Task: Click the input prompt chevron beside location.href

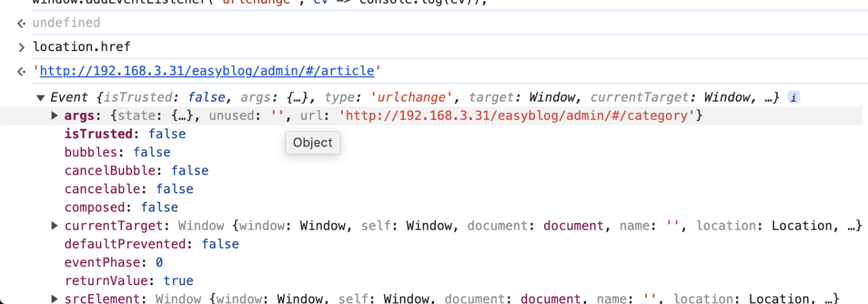Action: (x=21, y=47)
